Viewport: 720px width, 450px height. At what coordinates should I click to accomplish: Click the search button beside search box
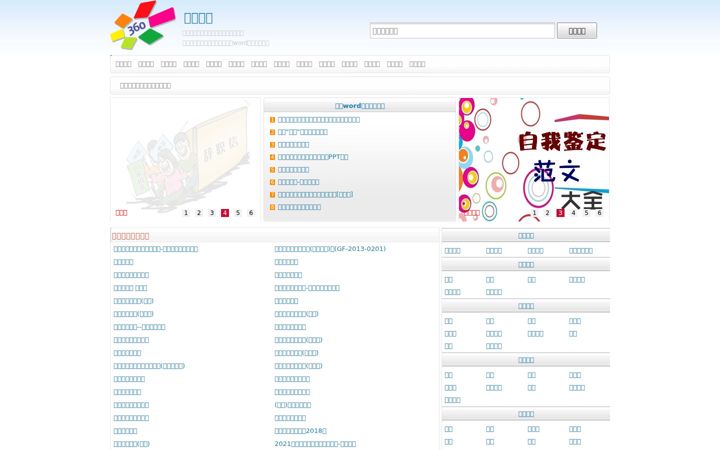pos(577,31)
